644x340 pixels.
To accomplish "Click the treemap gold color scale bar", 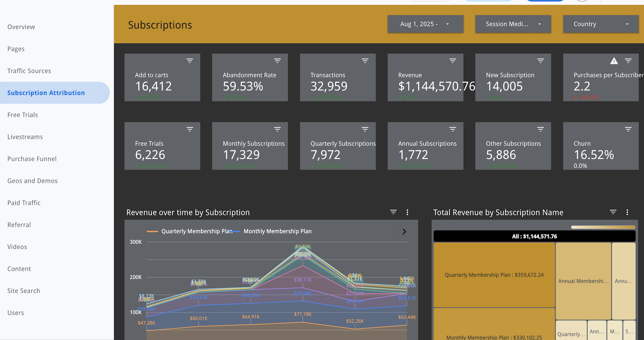I will tap(603, 227).
